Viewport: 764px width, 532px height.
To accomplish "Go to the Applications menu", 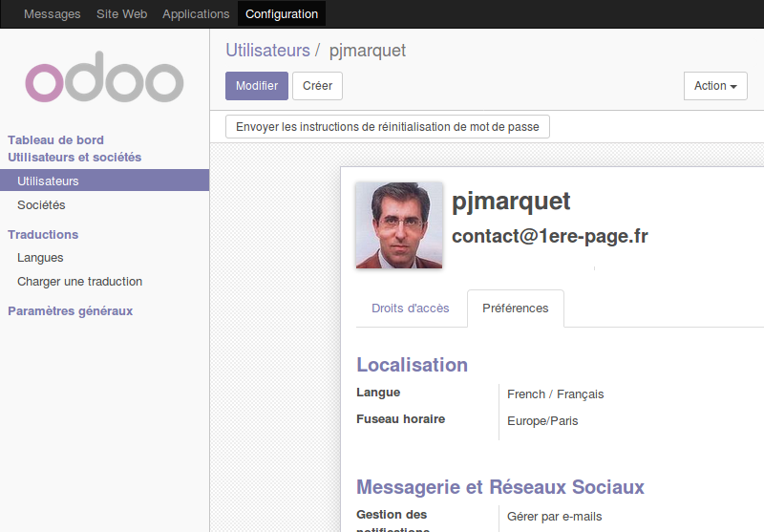I will coord(196,14).
